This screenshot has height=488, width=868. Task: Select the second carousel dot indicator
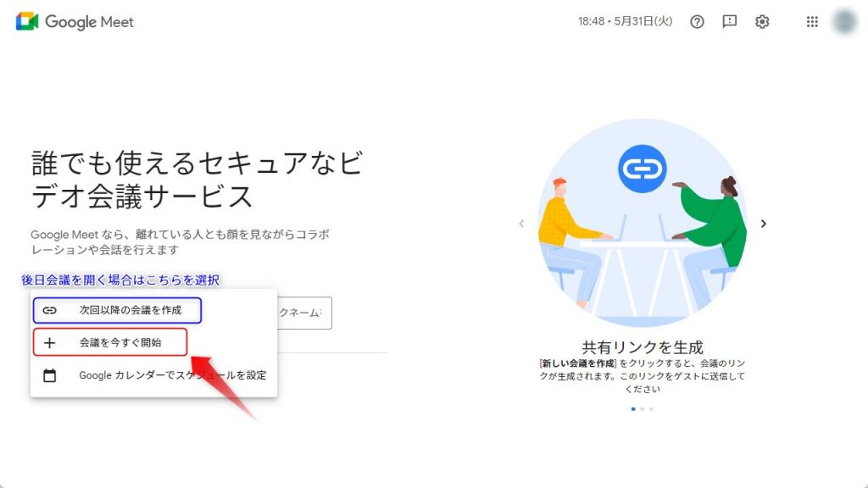click(643, 409)
